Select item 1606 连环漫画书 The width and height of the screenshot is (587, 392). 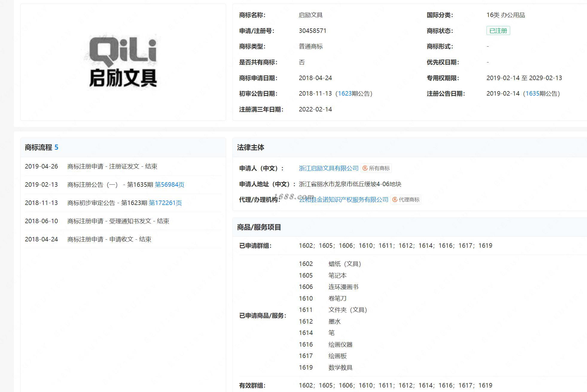[x=329, y=287]
